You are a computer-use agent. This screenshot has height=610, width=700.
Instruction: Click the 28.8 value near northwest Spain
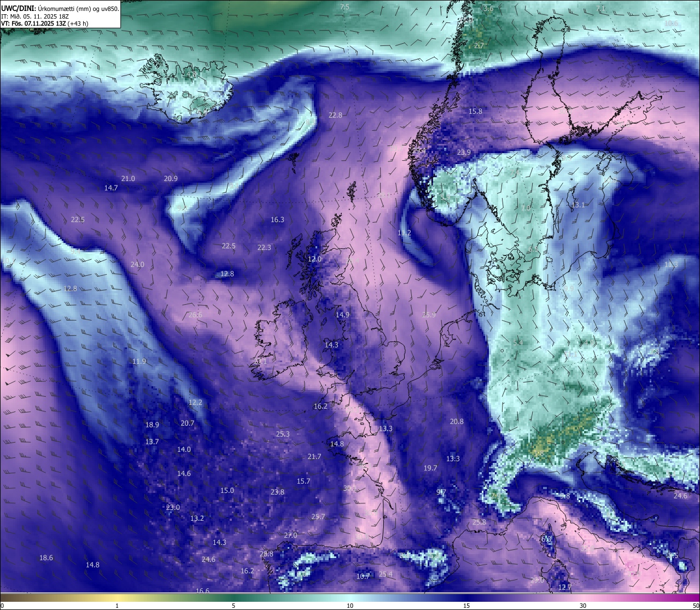(266, 554)
